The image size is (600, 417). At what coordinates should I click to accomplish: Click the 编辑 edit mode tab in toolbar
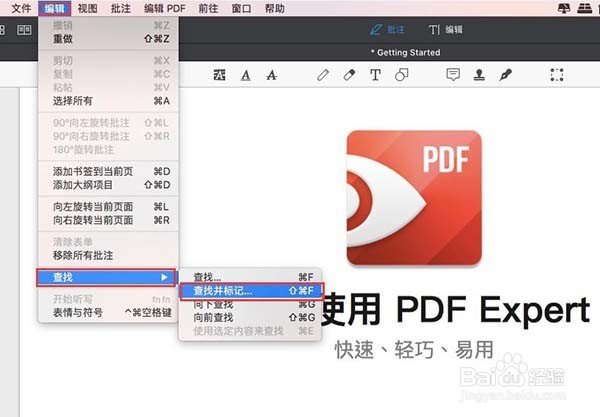click(446, 30)
